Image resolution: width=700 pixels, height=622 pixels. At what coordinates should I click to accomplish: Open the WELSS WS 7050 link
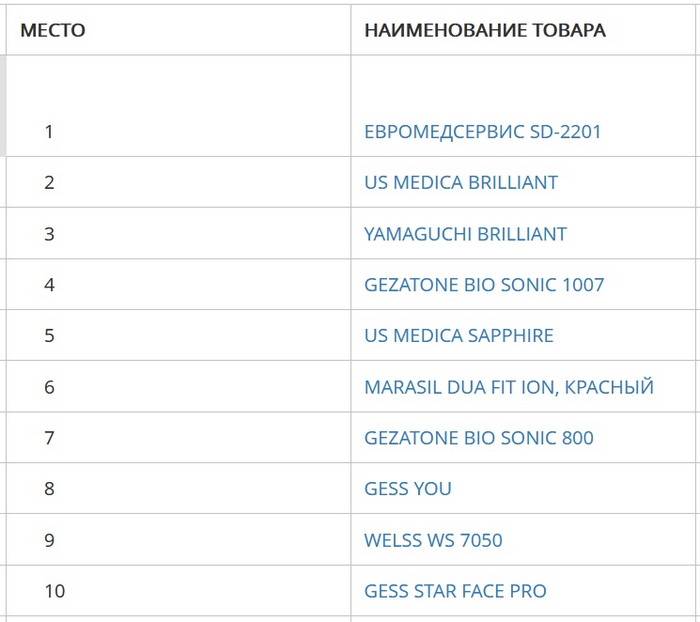(433, 540)
